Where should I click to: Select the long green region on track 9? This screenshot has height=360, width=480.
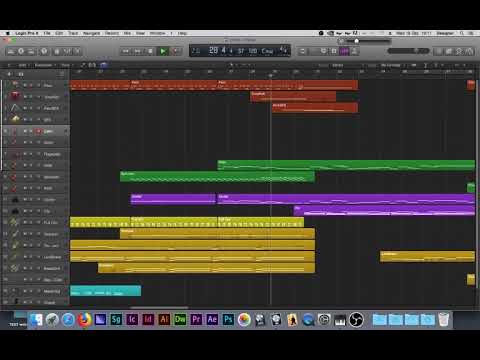(217, 177)
